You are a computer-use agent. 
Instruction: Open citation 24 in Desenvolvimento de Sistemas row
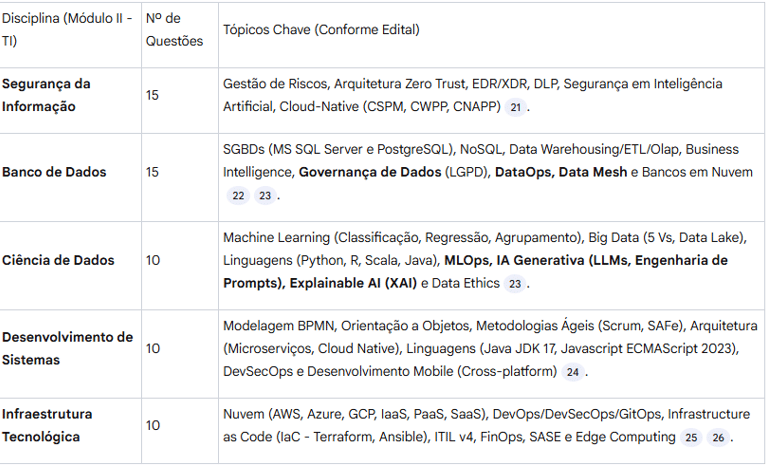573,372
